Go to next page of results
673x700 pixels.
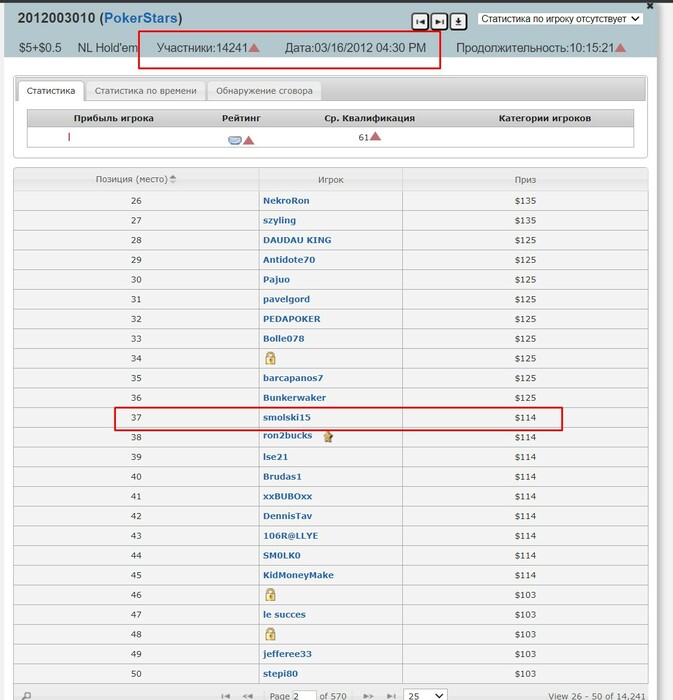point(368,696)
